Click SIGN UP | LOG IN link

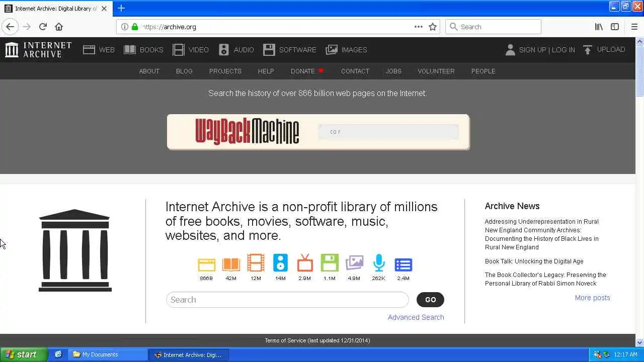pos(547,50)
